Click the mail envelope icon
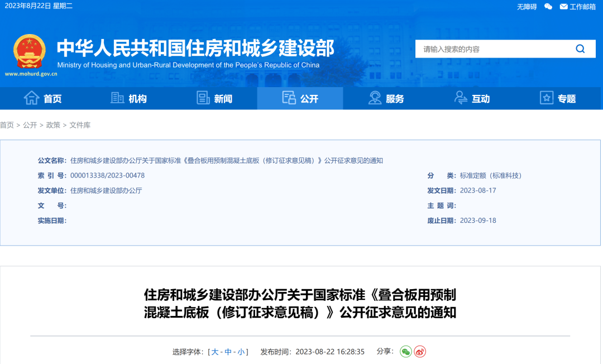Image resolution: width=603 pixels, height=364 pixels. pyautogui.click(x=563, y=7)
